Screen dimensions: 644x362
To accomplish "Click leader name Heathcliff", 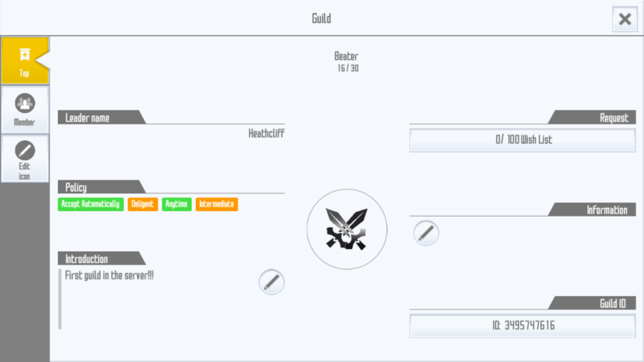I will coord(266,133).
